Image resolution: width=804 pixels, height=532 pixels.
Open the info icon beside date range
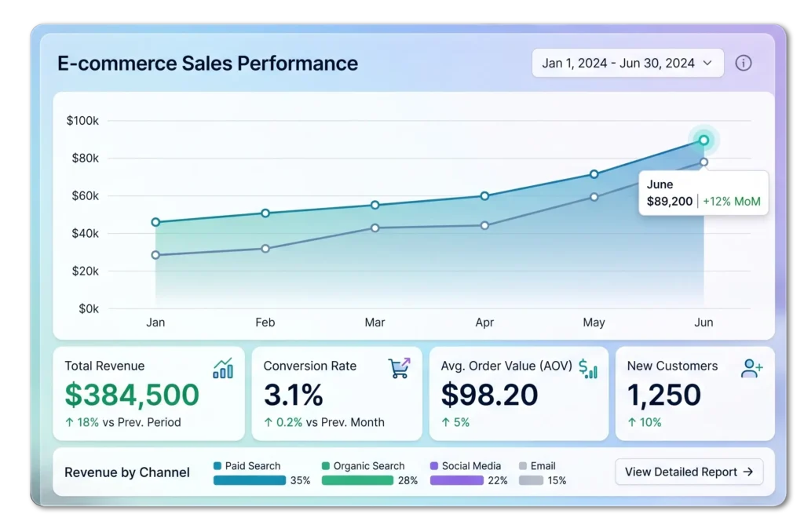point(743,63)
